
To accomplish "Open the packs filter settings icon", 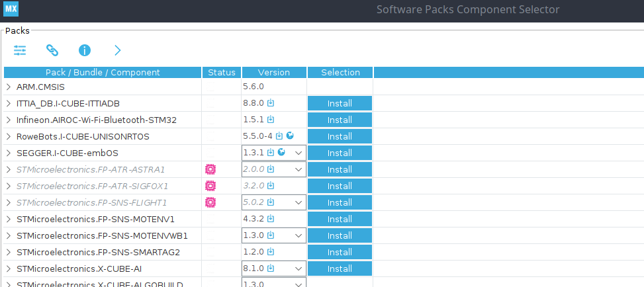I will (20, 50).
